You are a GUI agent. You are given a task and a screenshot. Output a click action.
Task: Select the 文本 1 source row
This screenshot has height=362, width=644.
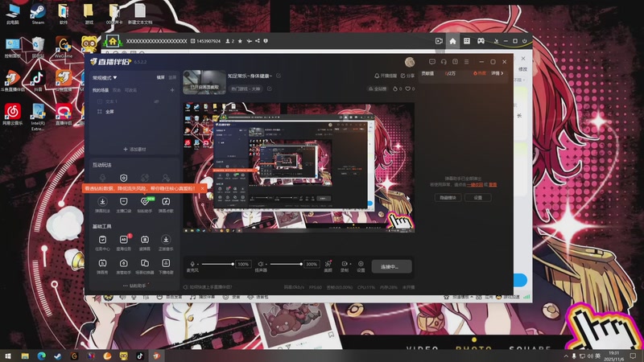(x=134, y=101)
